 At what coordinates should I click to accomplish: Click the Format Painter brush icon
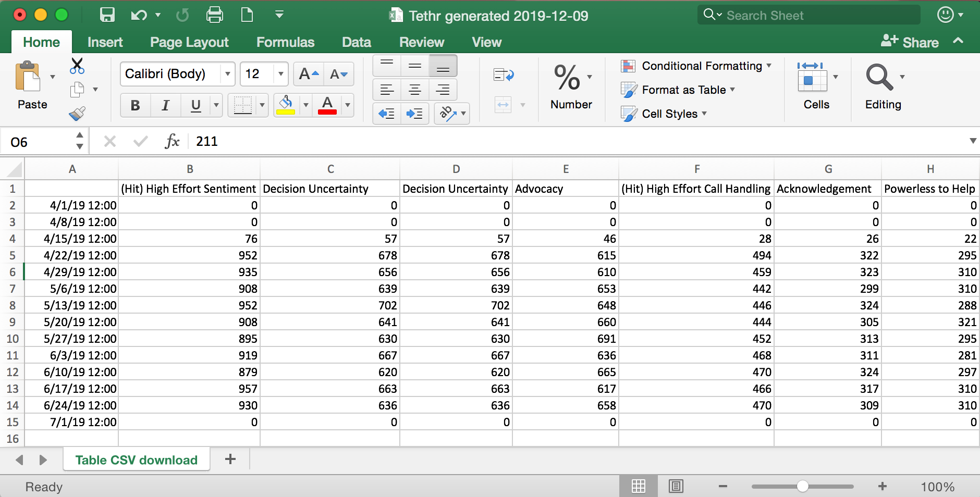(77, 114)
